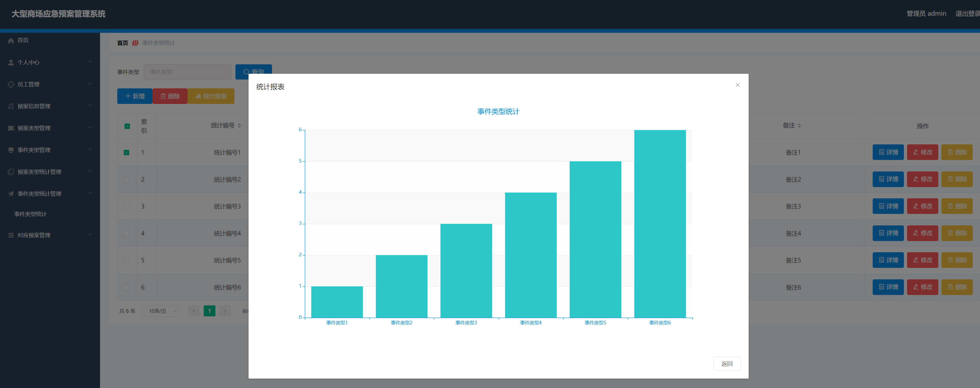980x388 pixels.
Task: Sort by the 备注 column arrows
Action: coord(799,126)
